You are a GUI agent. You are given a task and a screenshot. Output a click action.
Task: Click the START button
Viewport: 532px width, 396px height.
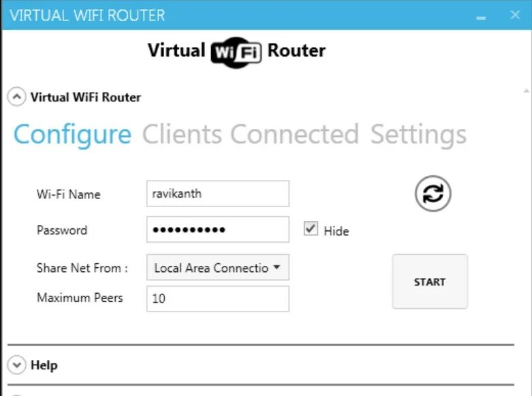coord(430,281)
